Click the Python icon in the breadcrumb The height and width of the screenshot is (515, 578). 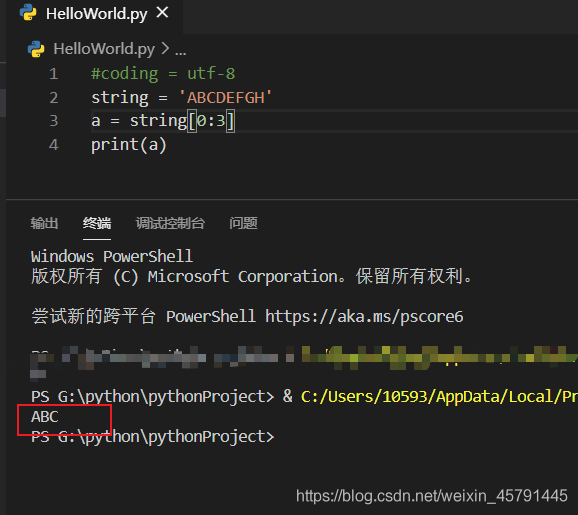pos(36,49)
